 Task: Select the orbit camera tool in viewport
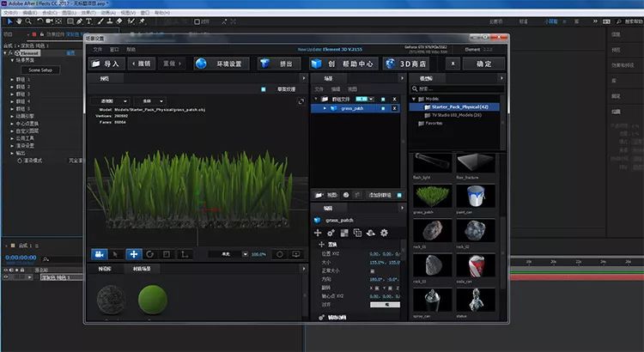click(x=99, y=254)
